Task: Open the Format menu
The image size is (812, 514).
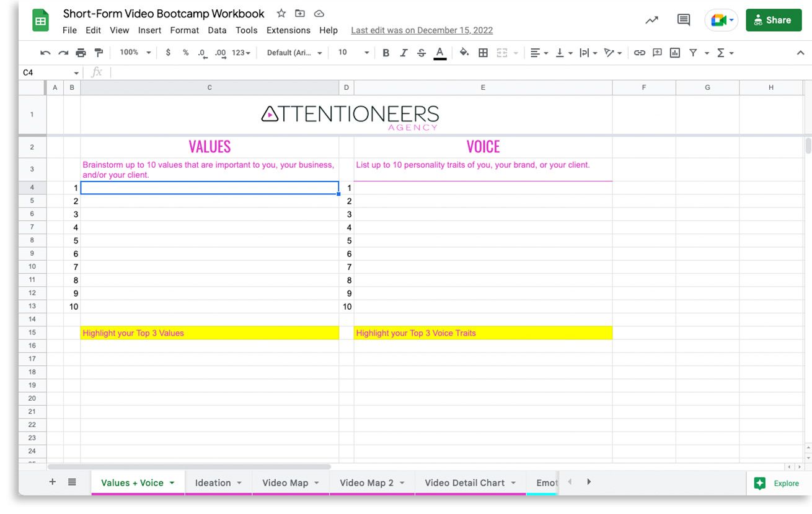Action: (x=185, y=30)
